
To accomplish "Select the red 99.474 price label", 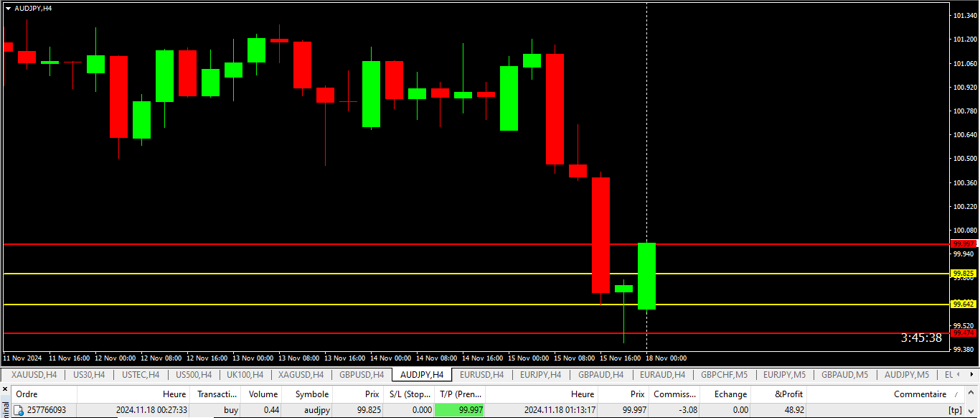I will [963, 333].
